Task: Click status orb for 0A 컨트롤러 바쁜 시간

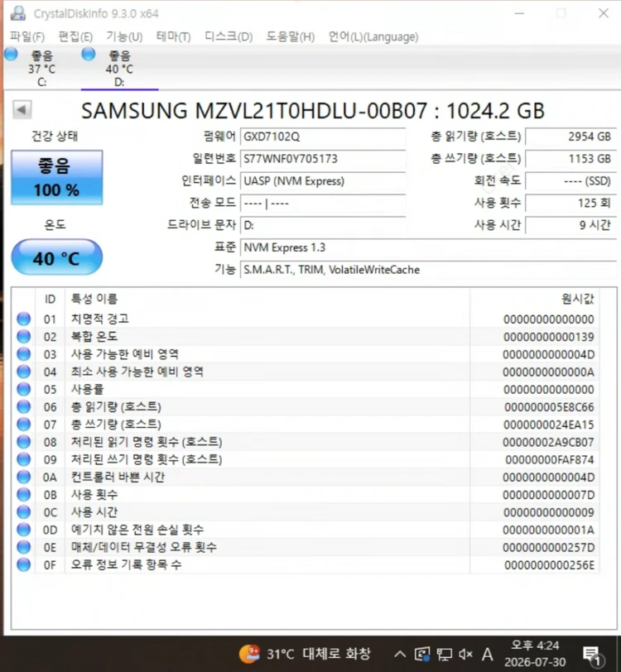Action: point(23,477)
